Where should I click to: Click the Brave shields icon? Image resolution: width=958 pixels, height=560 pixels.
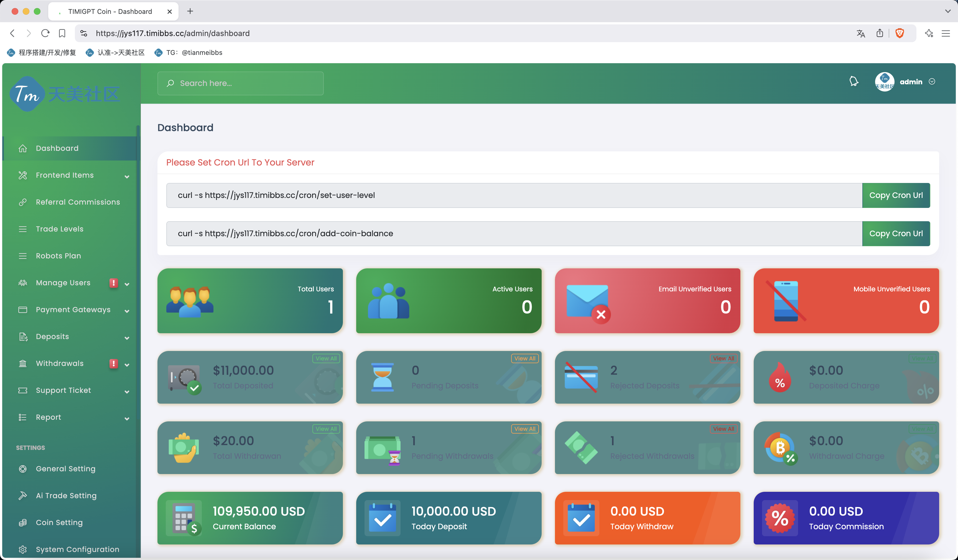(x=900, y=34)
